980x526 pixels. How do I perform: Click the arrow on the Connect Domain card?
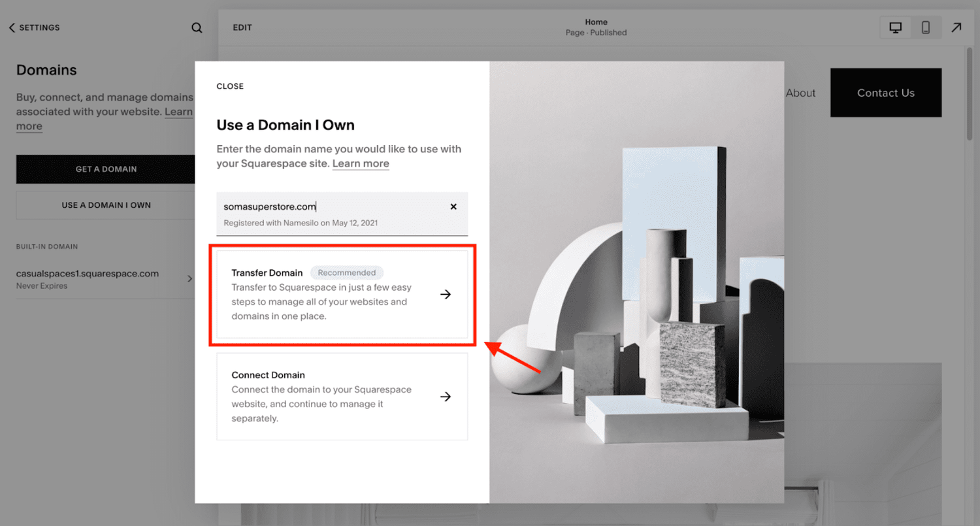tap(446, 396)
